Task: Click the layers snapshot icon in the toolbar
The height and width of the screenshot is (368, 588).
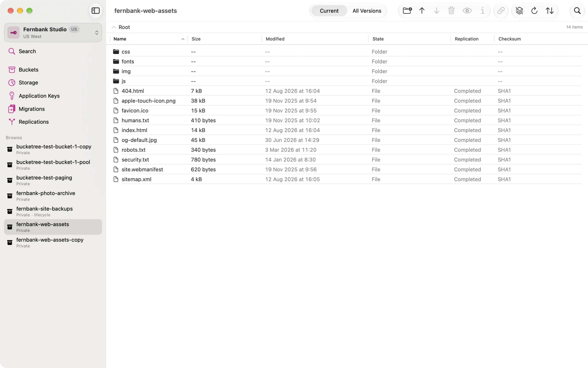Action: pos(519,11)
